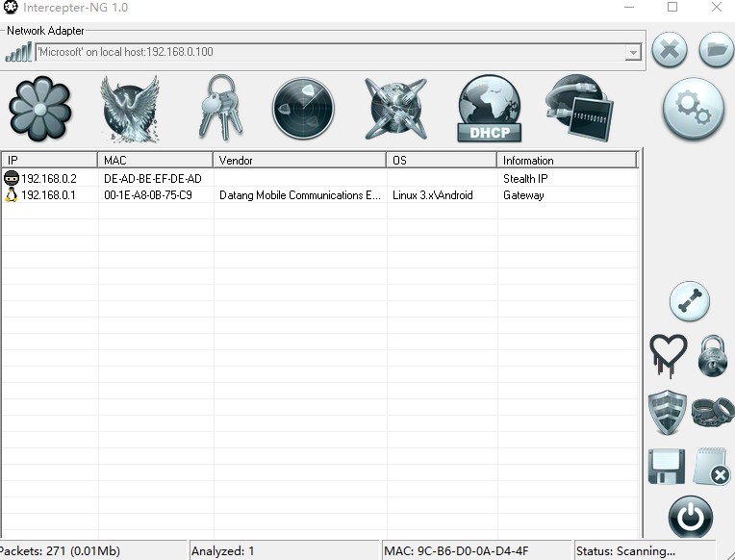735x560 pixels.
Task: Click round X button beside adapter
Action: tap(670, 50)
